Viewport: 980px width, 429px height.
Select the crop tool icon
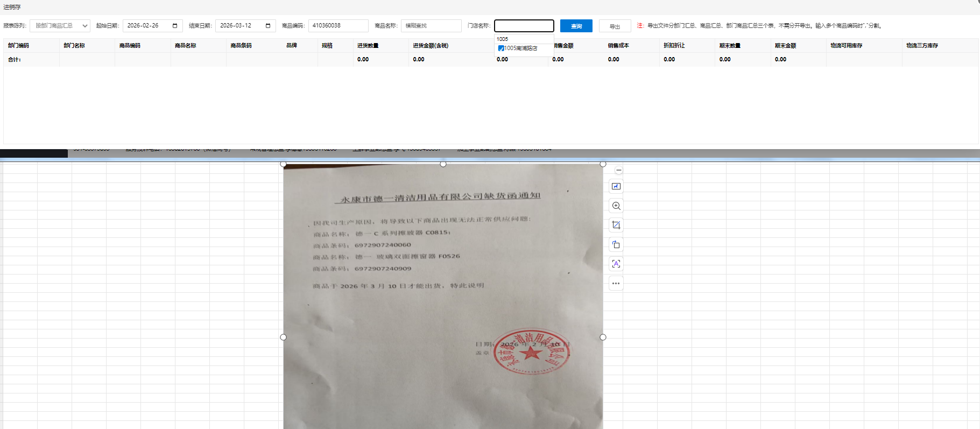coord(616,225)
